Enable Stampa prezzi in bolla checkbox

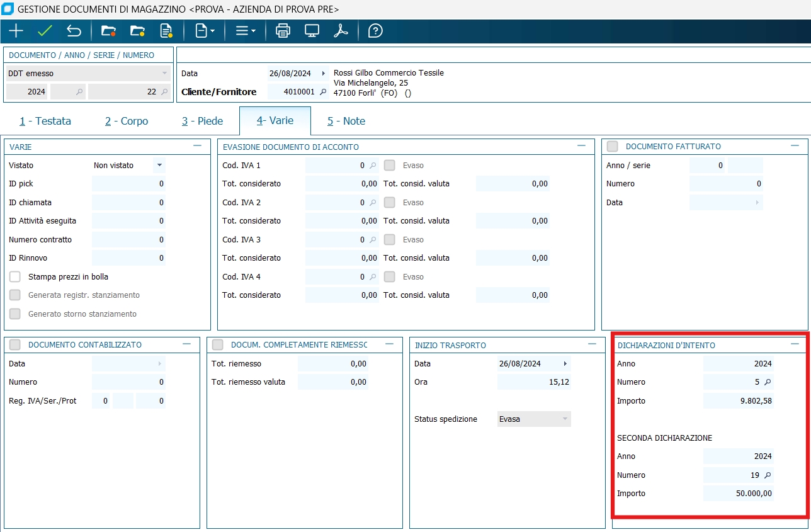[x=15, y=277]
